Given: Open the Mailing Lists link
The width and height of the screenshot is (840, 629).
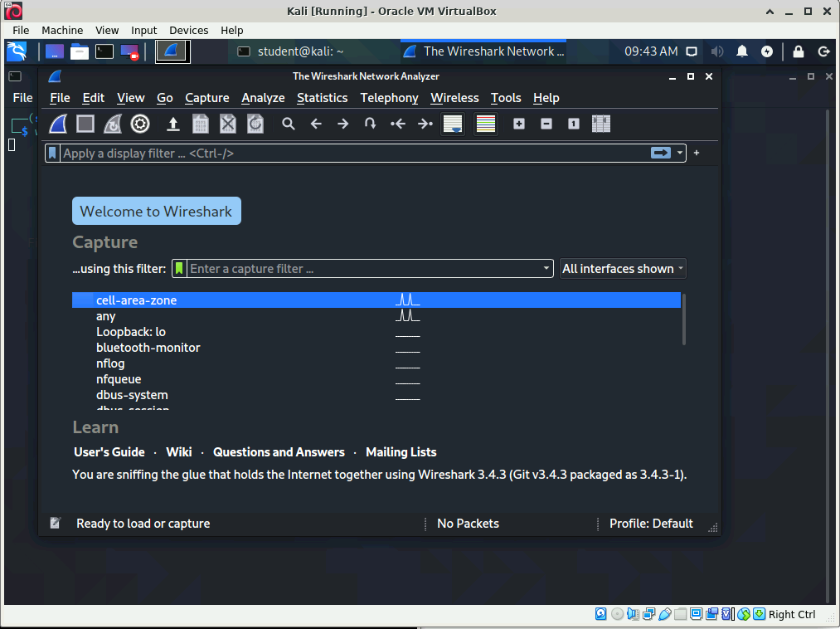Looking at the screenshot, I should (x=401, y=452).
